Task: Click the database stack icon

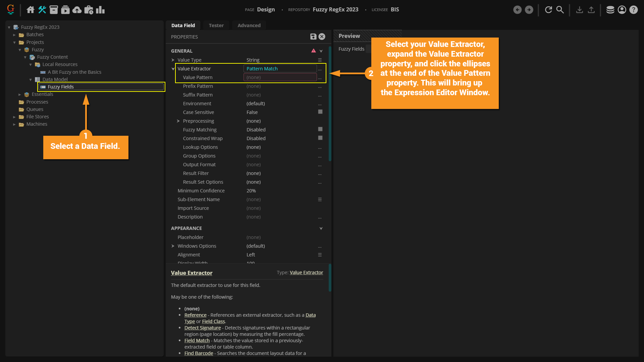Action: tap(610, 10)
